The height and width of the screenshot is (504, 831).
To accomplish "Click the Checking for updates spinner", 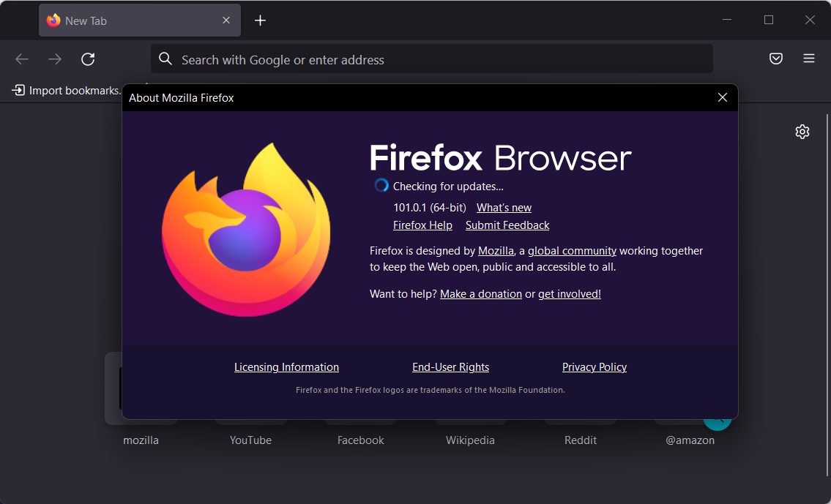I will [381, 185].
